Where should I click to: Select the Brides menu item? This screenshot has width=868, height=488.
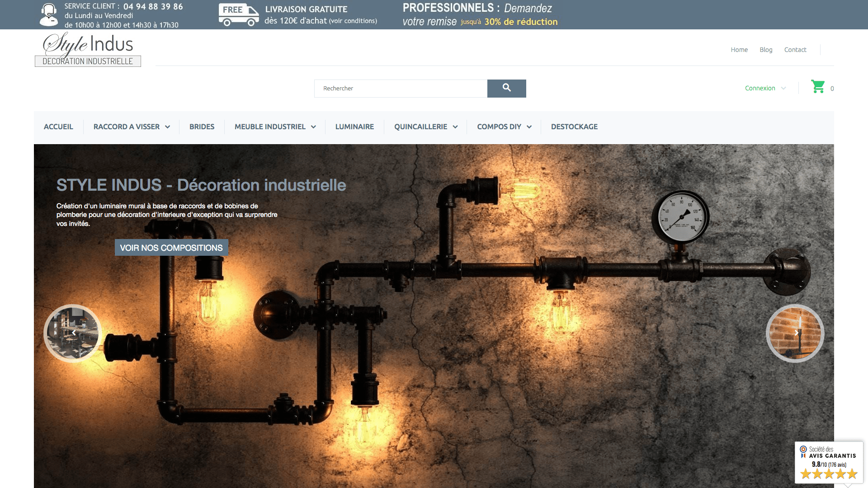[x=202, y=127]
